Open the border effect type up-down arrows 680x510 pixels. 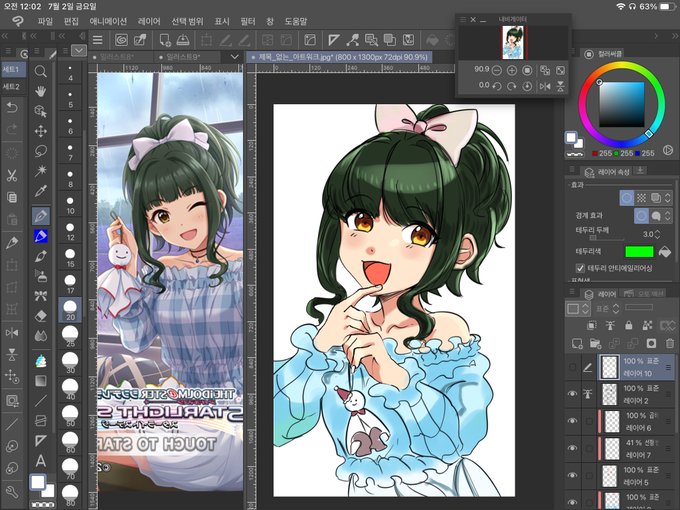(x=666, y=216)
